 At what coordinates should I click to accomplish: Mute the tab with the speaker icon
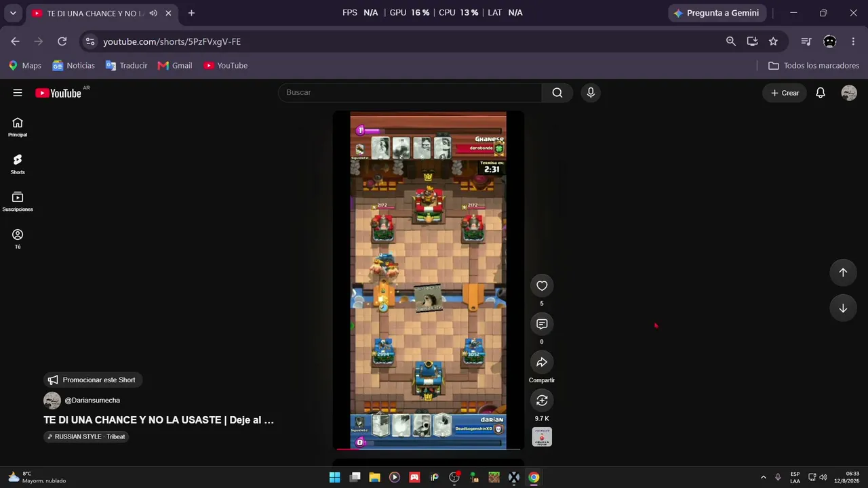tap(153, 13)
